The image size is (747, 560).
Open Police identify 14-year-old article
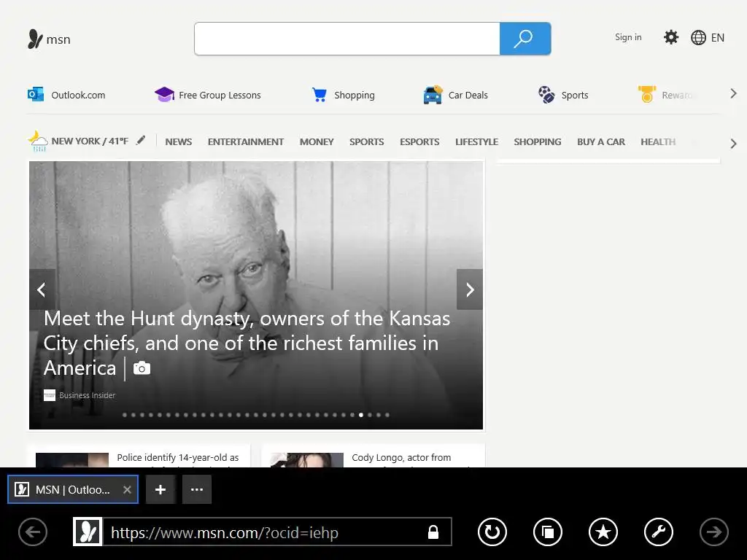[x=178, y=458]
